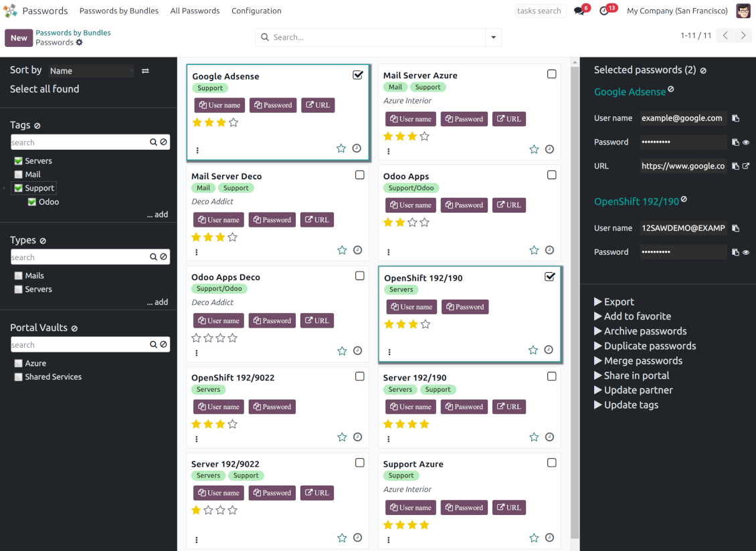This screenshot has width=756, height=551.
Task: Clear the Types search filter
Action: tap(163, 257)
